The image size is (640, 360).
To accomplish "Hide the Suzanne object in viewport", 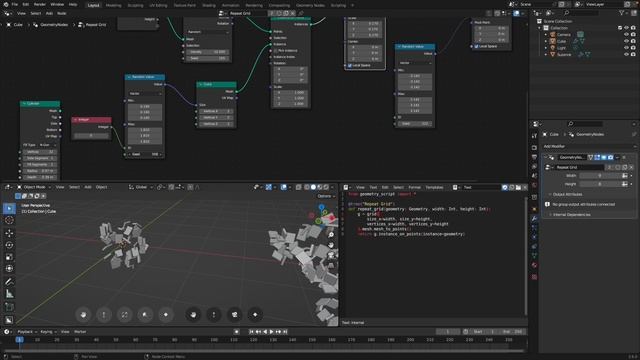I will [626, 54].
